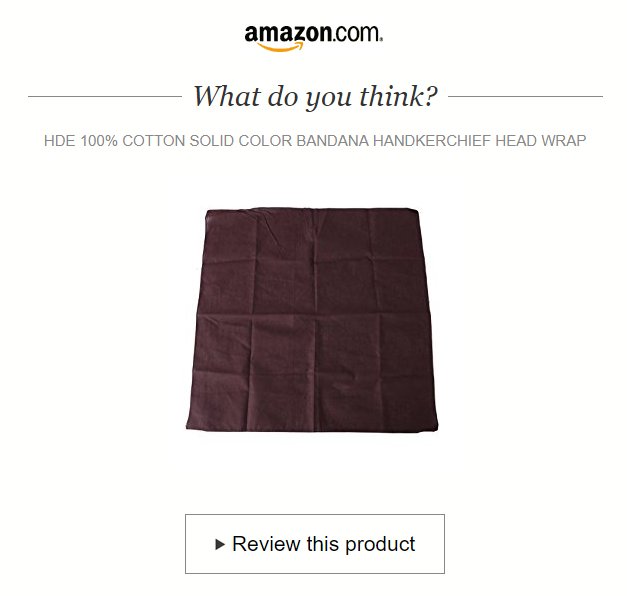Click the question mark in the heading
This screenshot has height=596, width=627.
431,95
